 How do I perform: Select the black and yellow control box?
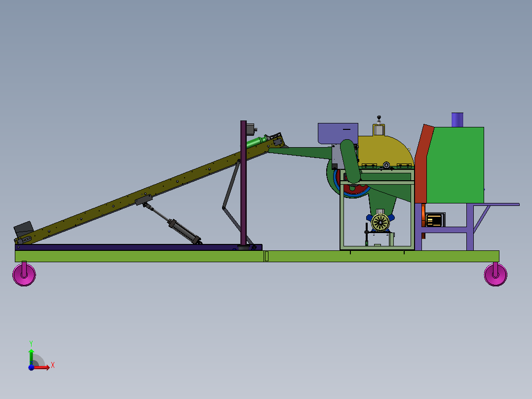[435, 220]
